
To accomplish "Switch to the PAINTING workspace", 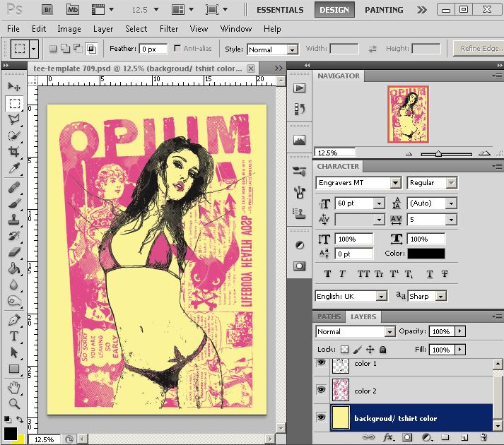I will (384, 10).
